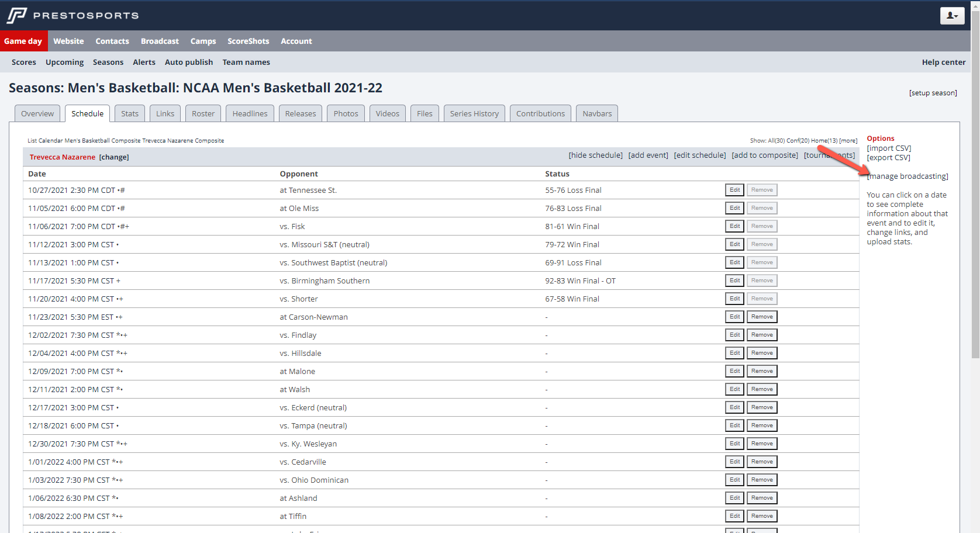Click the edit schedule link
The image size is (980, 533).
pyautogui.click(x=700, y=155)
